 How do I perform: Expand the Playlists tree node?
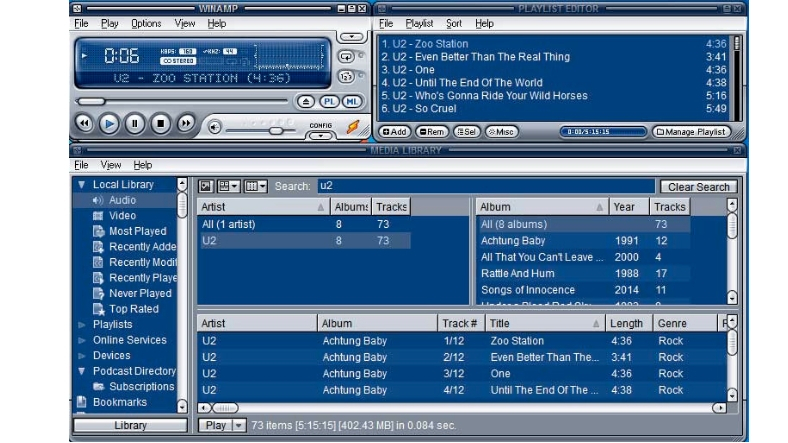click(82, 325)
